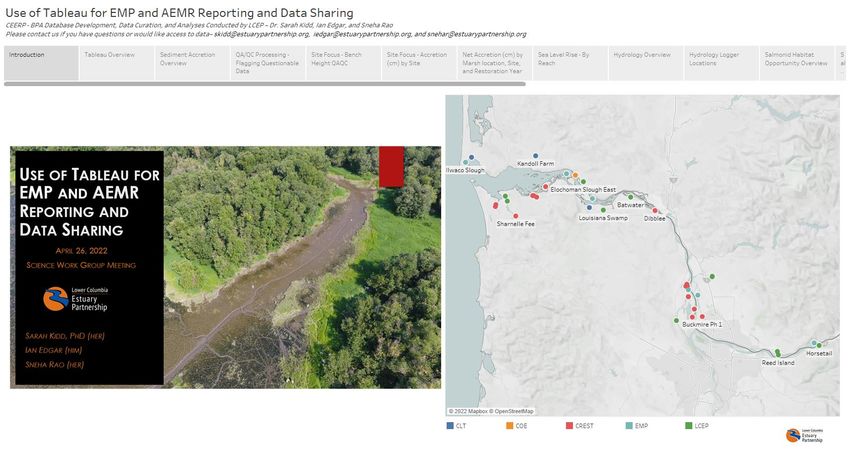Click the Dibblee map label
This screenshot has height=450, width=850.
coord(654,218)
